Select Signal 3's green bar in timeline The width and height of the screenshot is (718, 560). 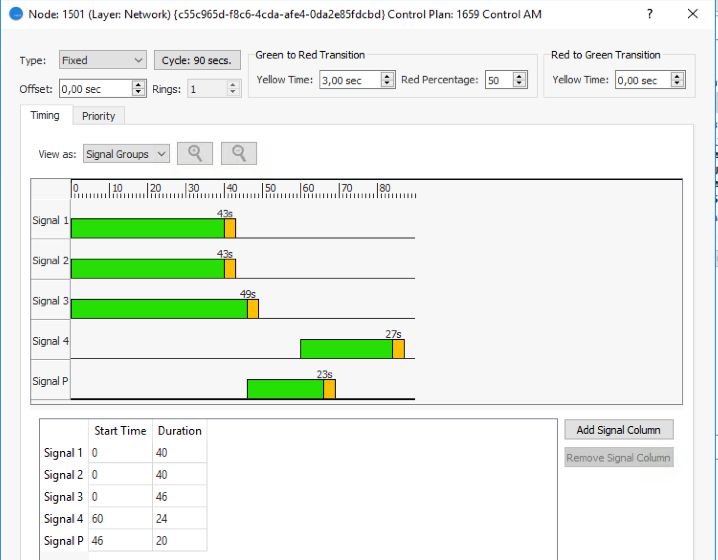pyautogui.click(x=158, y=309)
